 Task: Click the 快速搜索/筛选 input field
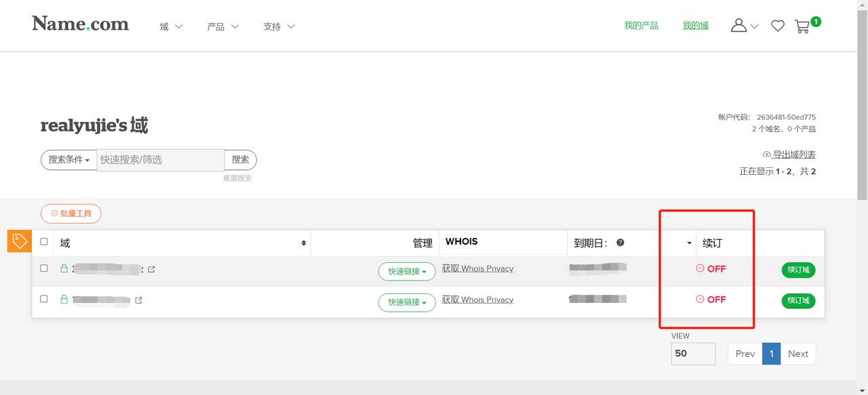pos(160,160)
